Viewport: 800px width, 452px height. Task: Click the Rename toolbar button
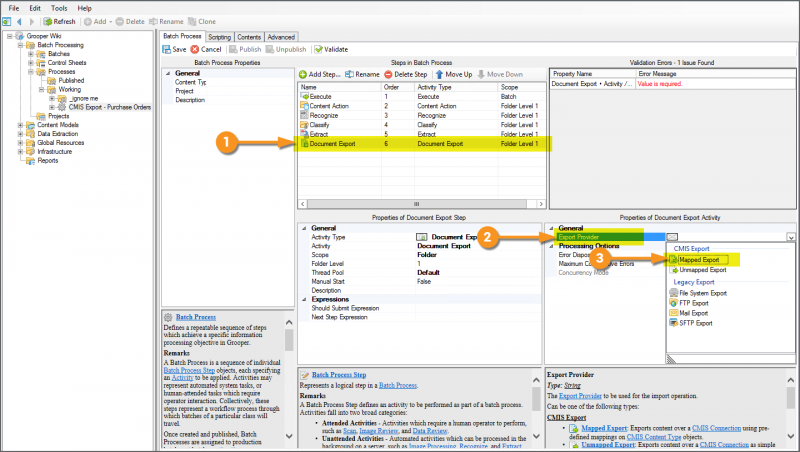pyautogui.click(x=166, y=21)
